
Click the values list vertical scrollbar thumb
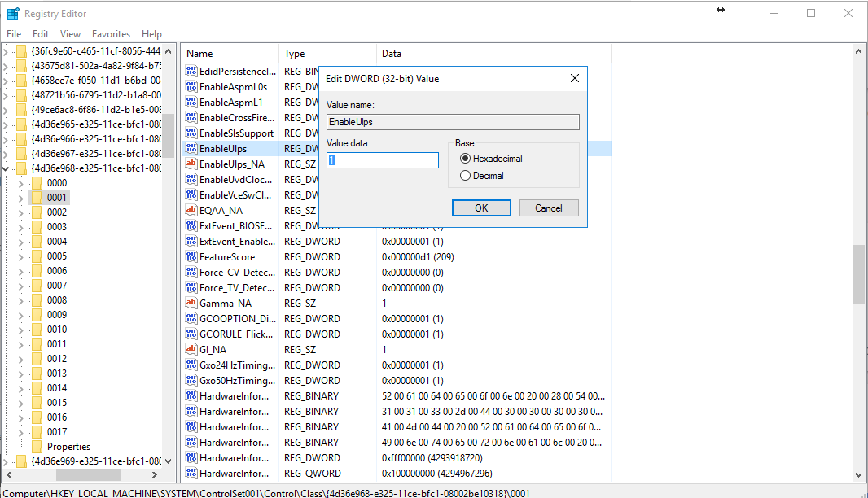coord(858,274)
